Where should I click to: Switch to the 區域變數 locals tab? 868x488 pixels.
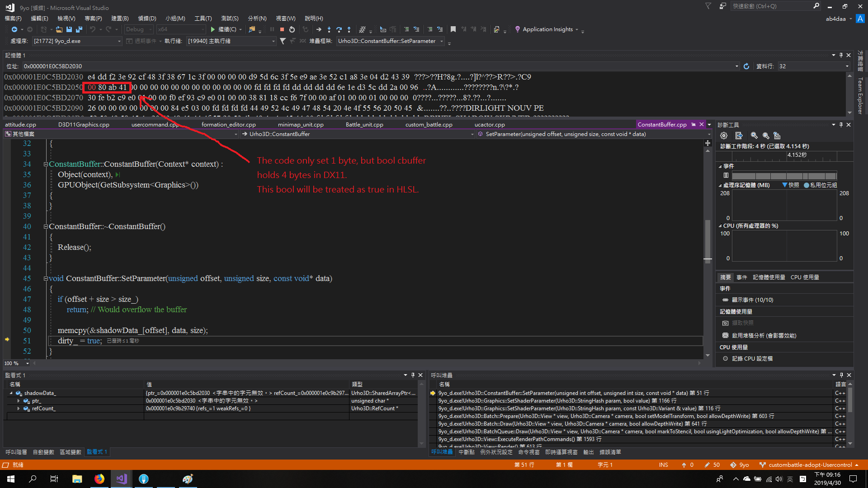coord(71,452)
